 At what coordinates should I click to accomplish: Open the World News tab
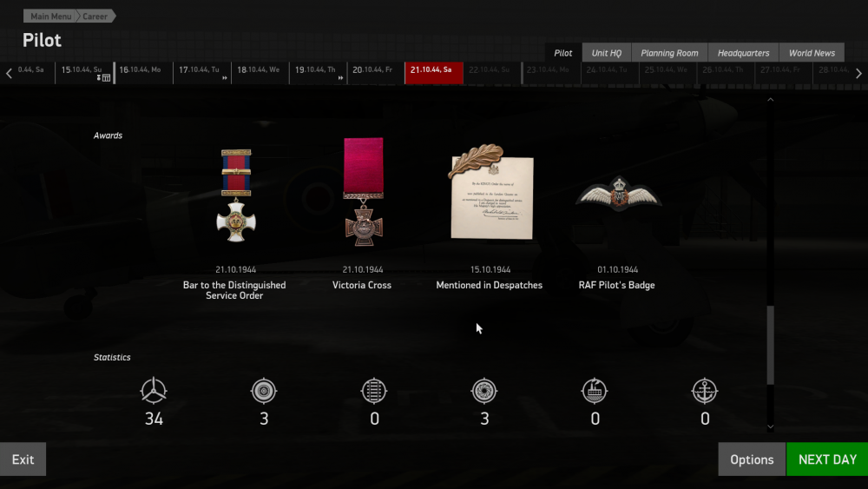click(x=812, y=53)
